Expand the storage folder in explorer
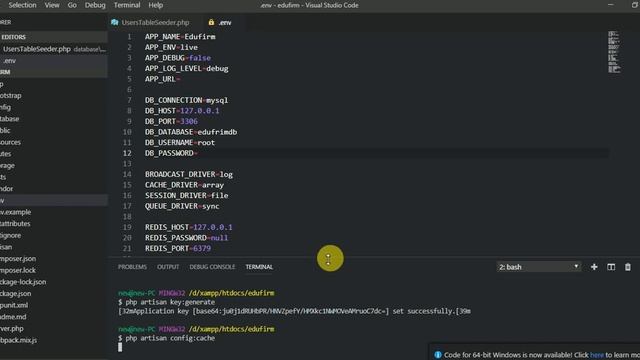 (x=7, y=166)
